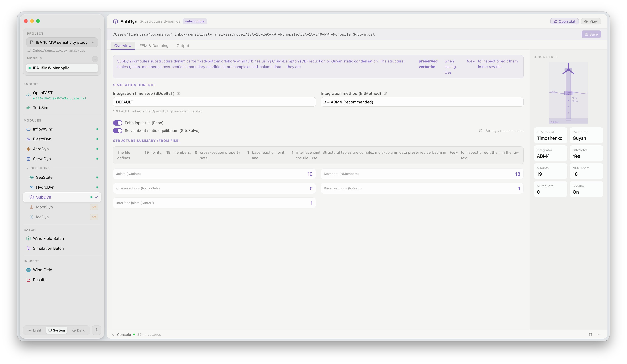The height and width of the screenshot is (364, 627).
Task: Click the Cross-sections (NPropSets) row
Action: 214,189
